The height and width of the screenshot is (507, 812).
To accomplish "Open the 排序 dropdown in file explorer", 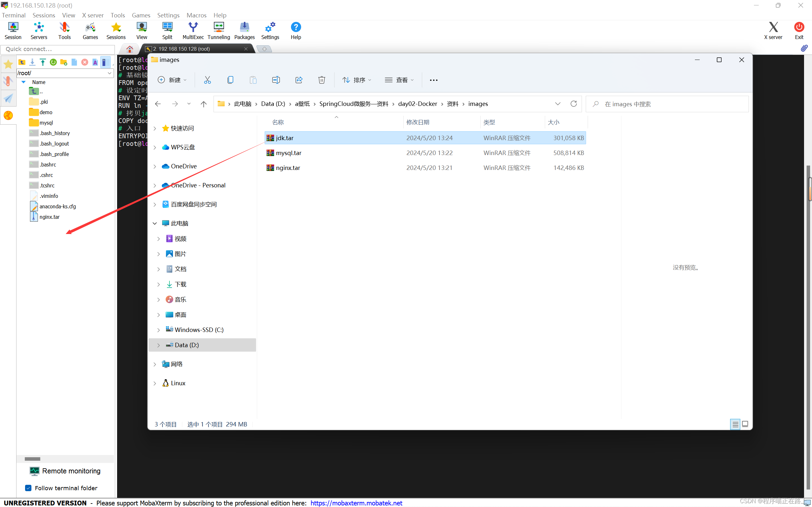I will [x=357, y=80].
